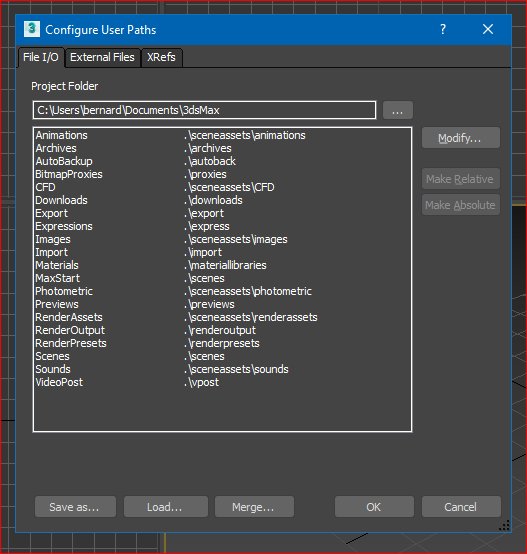Select the MaxStart path row

[223, 278]
